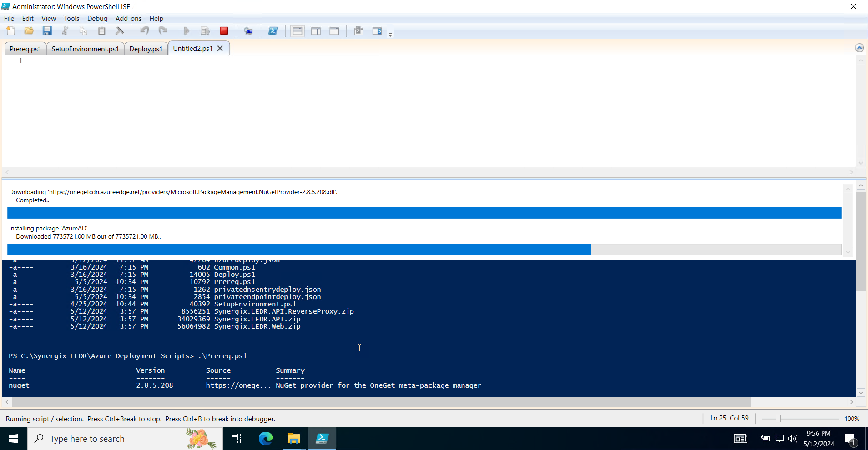The height and width of the screenshot is (450, 868).
Task: Click the New script toolbar icon
Action: click(x=11, y=31)
